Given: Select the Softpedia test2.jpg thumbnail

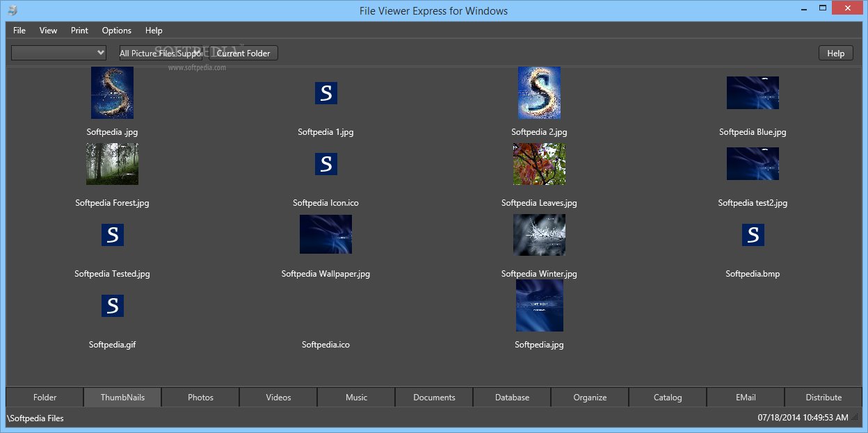Looking at the screenshot, I should (x=753, y=164).
